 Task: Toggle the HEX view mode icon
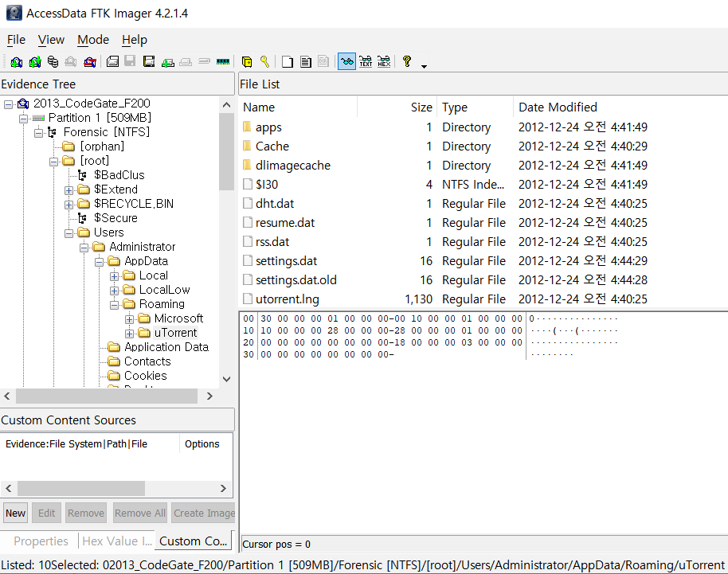384,61
